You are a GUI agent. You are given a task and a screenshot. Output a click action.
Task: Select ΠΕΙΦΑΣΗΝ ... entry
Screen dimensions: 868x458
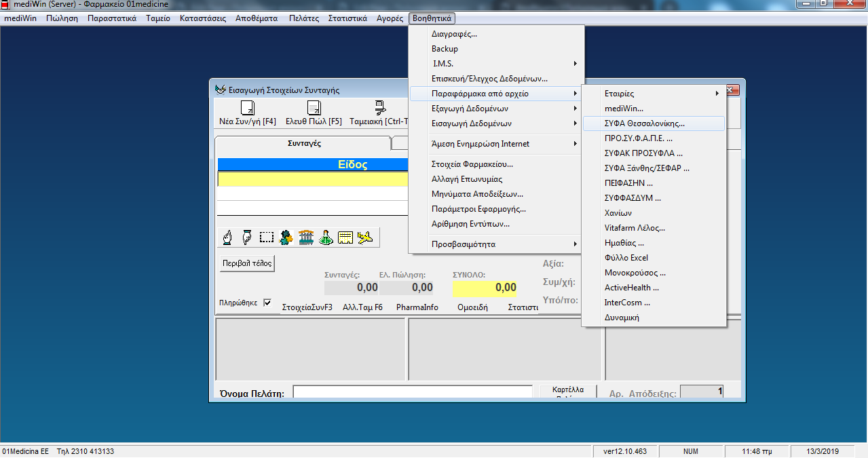[x=654, y=183]
